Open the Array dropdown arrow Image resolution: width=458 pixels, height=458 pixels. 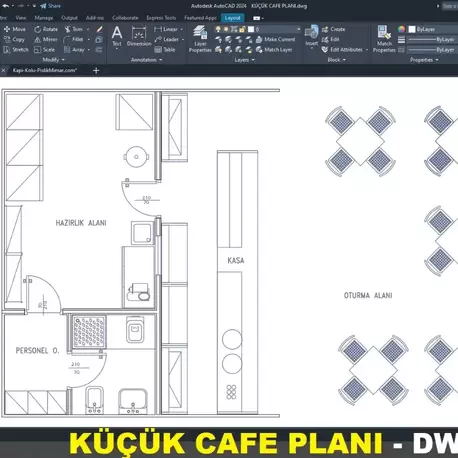[x=89, y=50]
